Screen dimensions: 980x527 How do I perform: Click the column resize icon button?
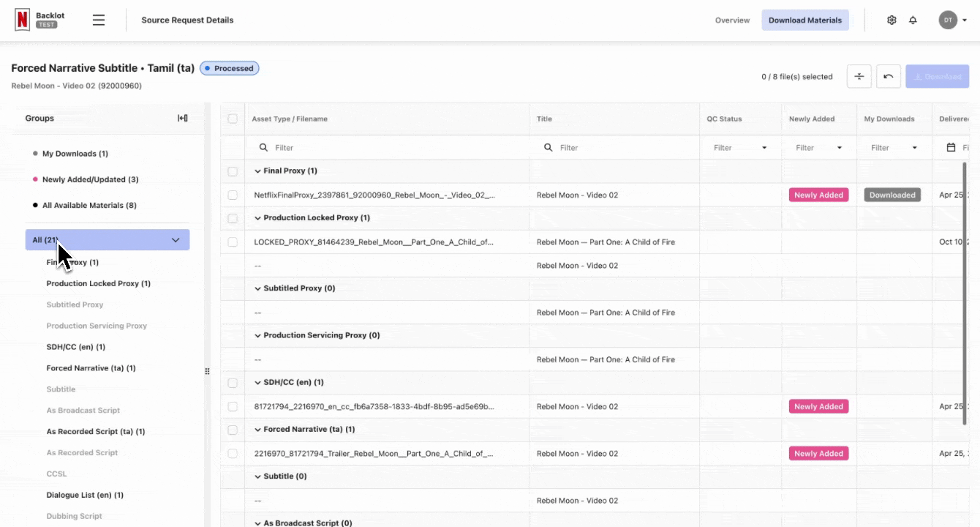pos(859,76)
